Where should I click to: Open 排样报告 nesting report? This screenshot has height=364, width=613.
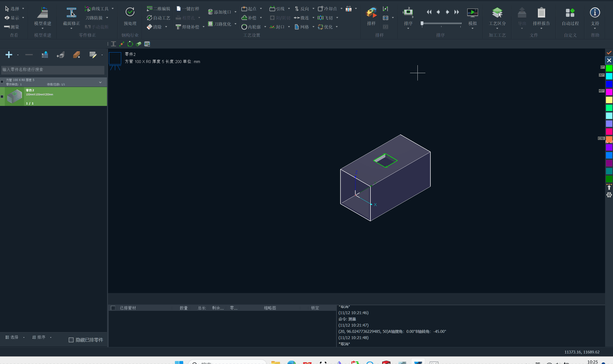(541, 13)
